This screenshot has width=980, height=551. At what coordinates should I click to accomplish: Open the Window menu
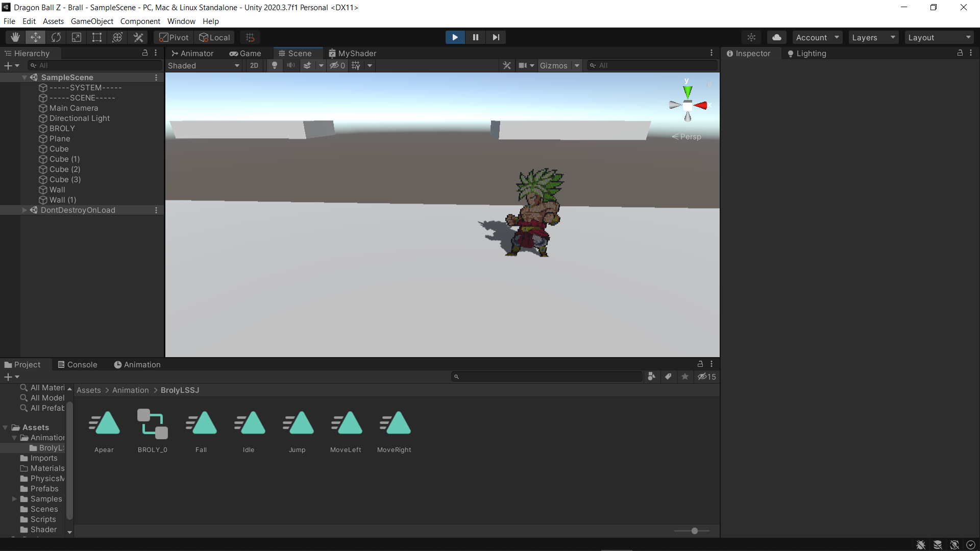(x=181, y=21)
